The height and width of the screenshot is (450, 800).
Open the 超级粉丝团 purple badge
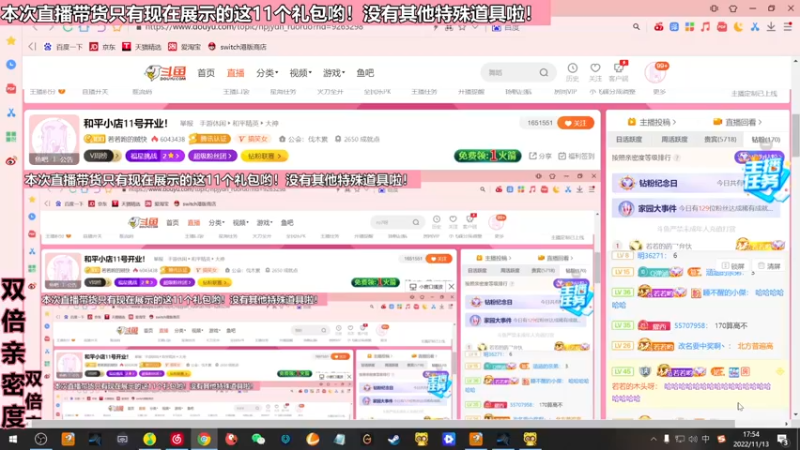tap(212, 156)
